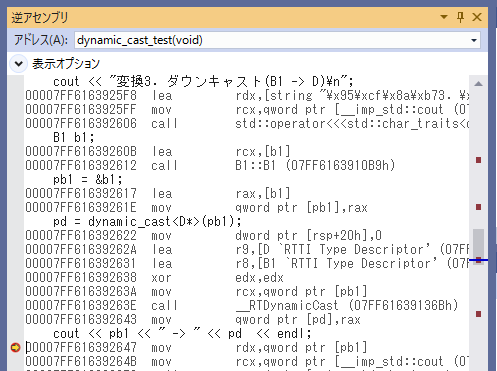Click the source line 'pb1 = &b1;'
Viewport: 497px width, 371px height.
click(x=88, y=180)
